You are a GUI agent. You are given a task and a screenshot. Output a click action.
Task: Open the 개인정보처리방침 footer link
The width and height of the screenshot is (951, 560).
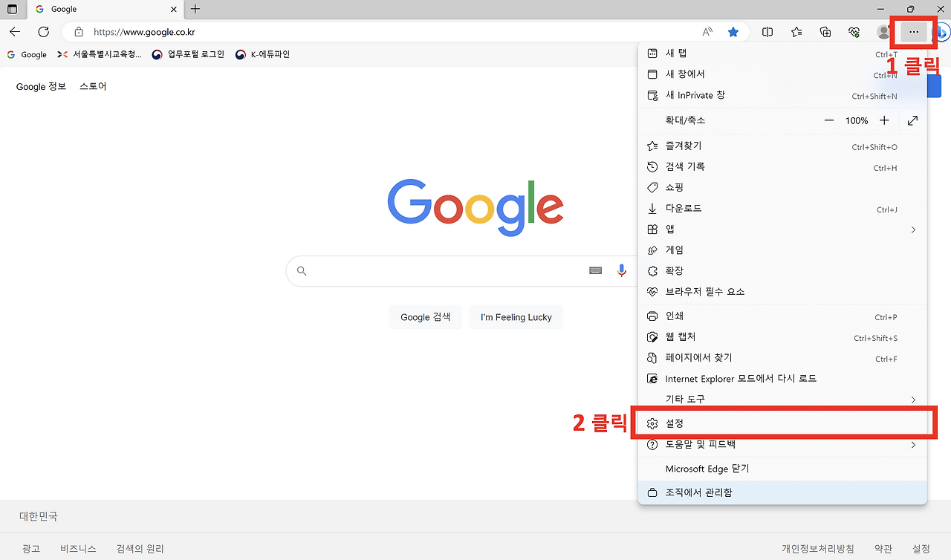(x=818, y=549)
